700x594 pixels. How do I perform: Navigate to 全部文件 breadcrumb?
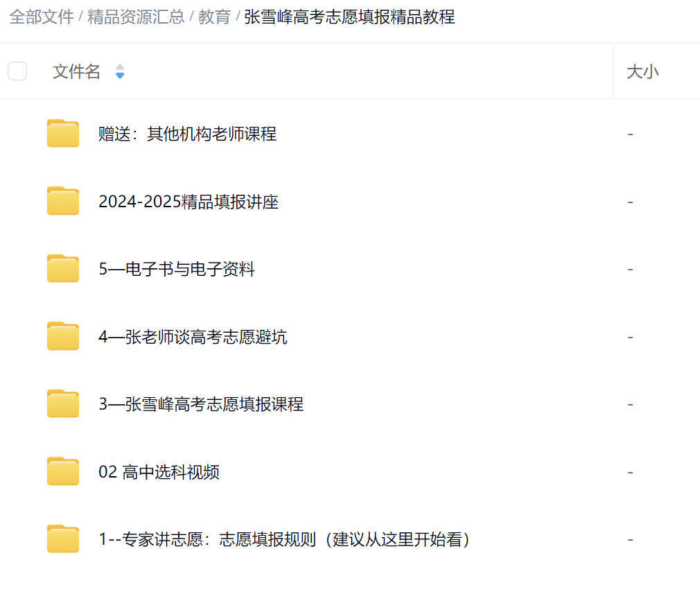pos(40,17)
